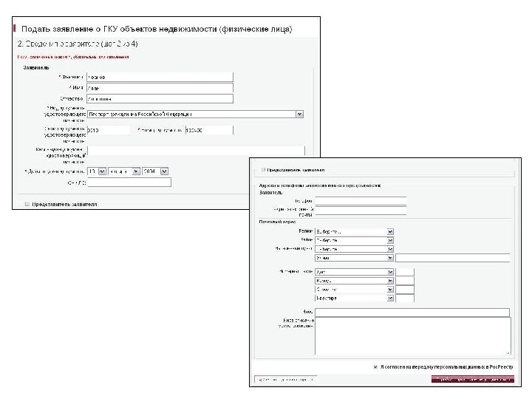The width and height of the screenshot is (532, 399).
Task: Click the Кем выдан документ field
Action: [196, 151]
